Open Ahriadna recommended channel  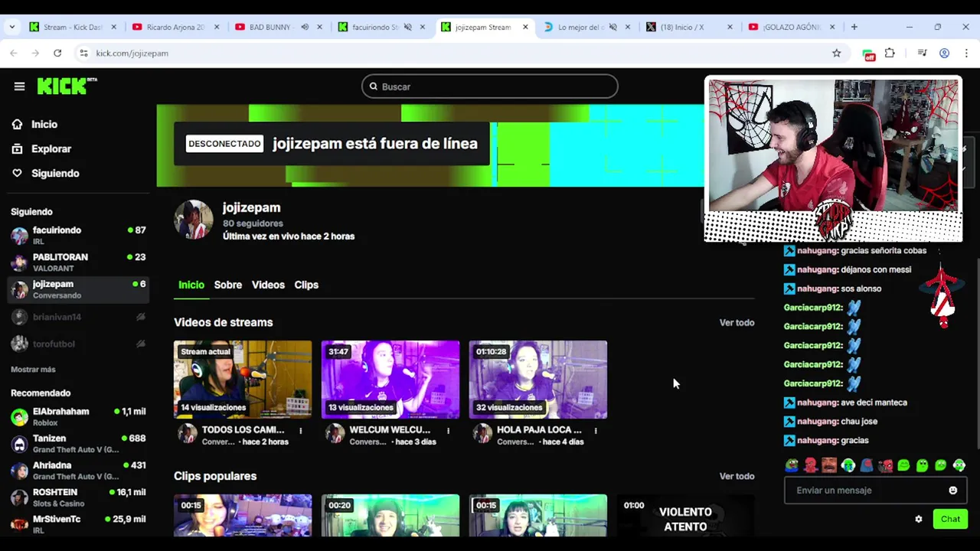pos(78,470)
